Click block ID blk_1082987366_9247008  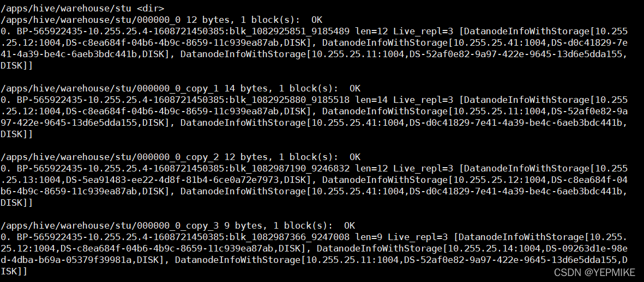[289, 237]
